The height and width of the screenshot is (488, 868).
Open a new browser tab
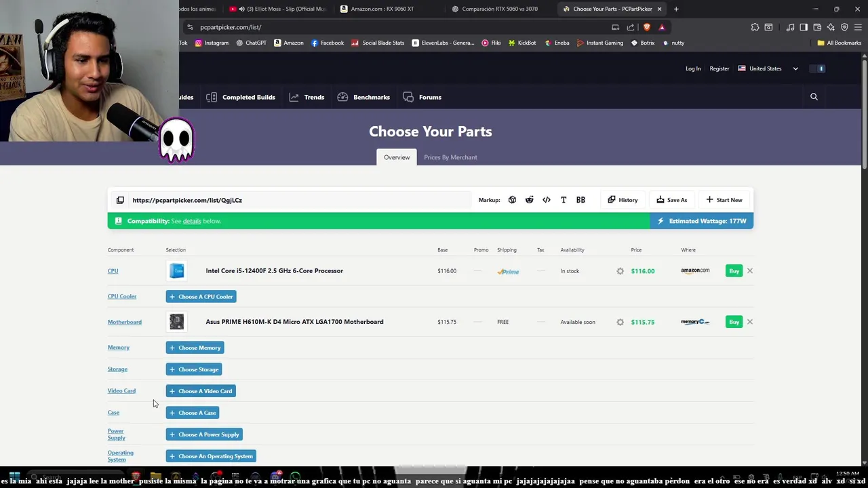pos(676,9)
